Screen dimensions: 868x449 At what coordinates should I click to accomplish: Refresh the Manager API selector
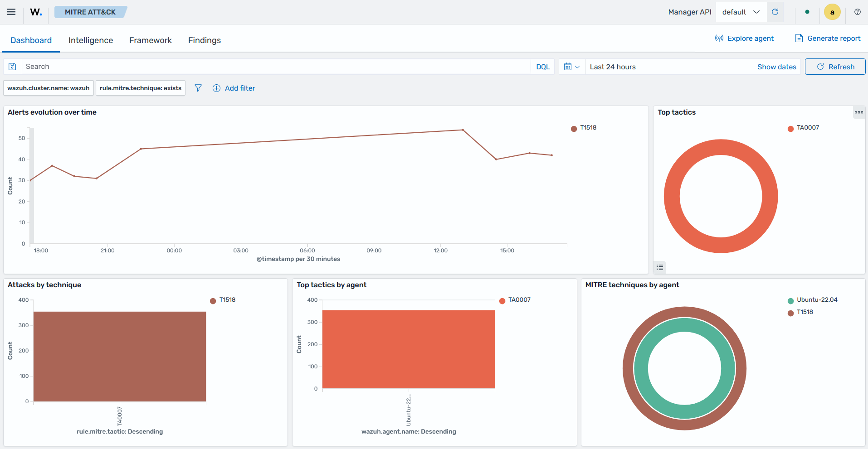click(x=775, y=12)
